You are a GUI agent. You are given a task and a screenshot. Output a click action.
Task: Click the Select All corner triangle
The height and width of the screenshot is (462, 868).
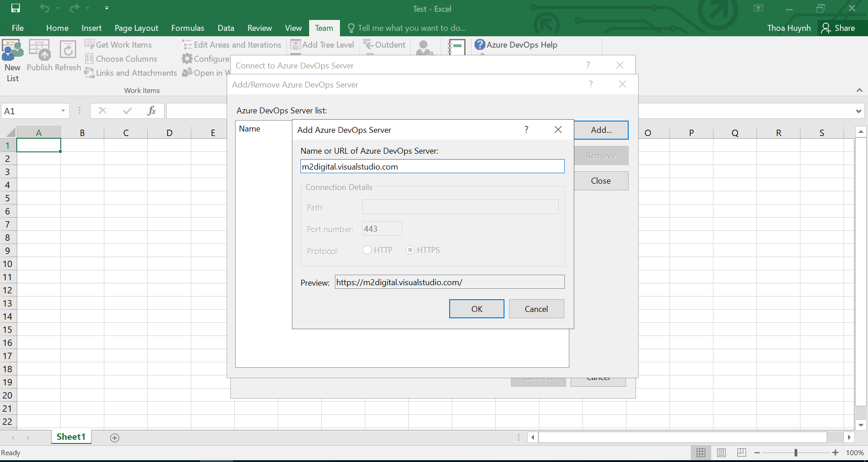click(x=10, y=132)
